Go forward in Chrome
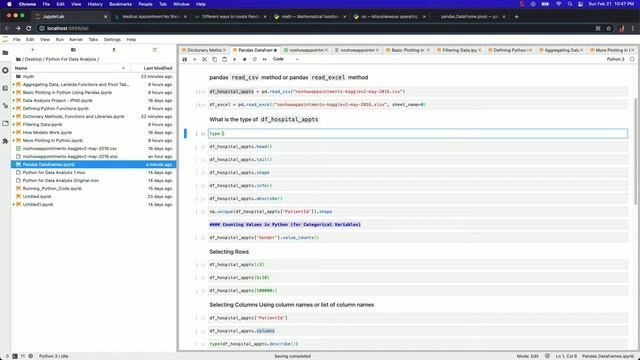 [18, 28]
